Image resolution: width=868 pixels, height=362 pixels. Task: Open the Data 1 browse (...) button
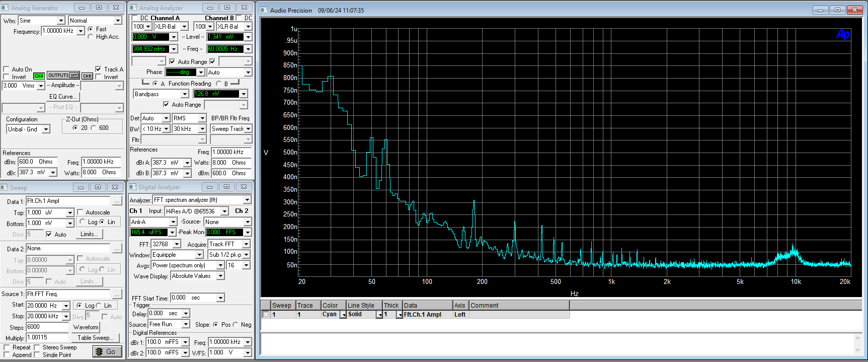[117, 201]
